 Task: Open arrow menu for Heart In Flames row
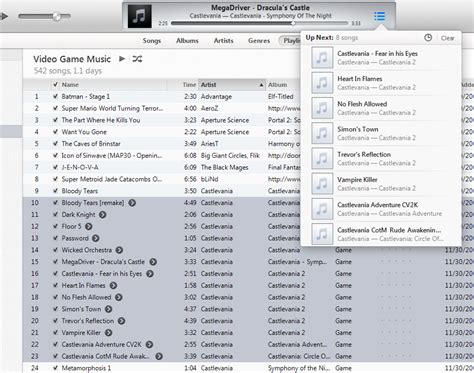113,286
